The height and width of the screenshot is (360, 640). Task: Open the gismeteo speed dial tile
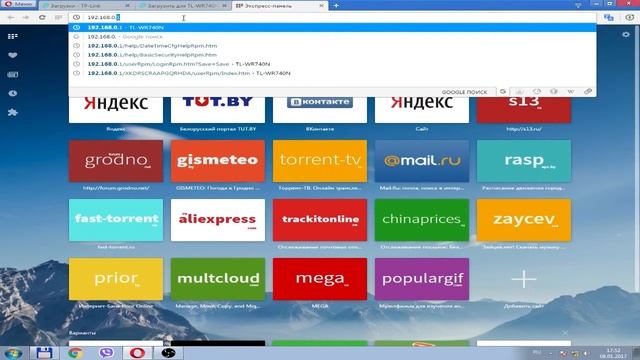[218, 161]
